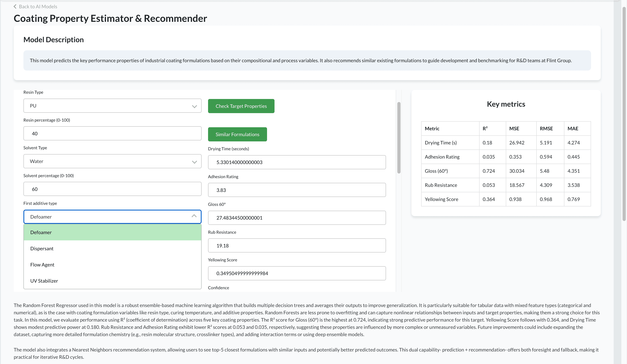The width and height of the screenshot is (627, 364).
Task: Choose Flow Agent as the first additive
Action: click(x=42, y=264)
